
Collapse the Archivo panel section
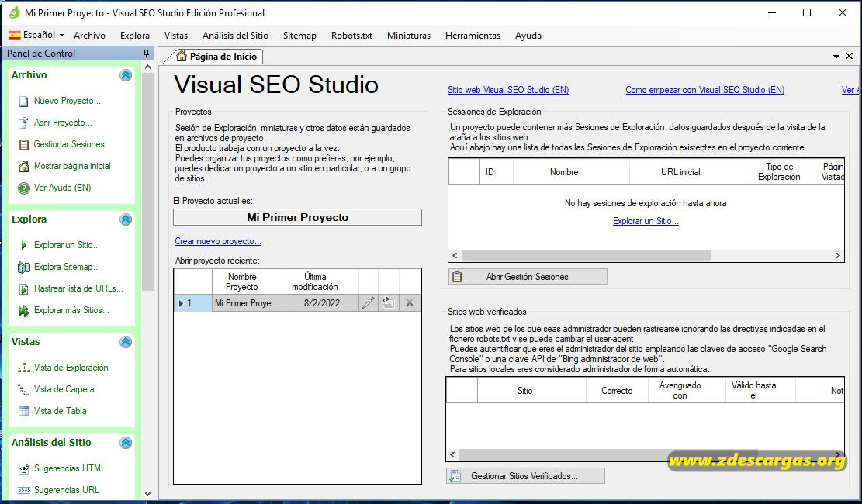coord(126,75)
